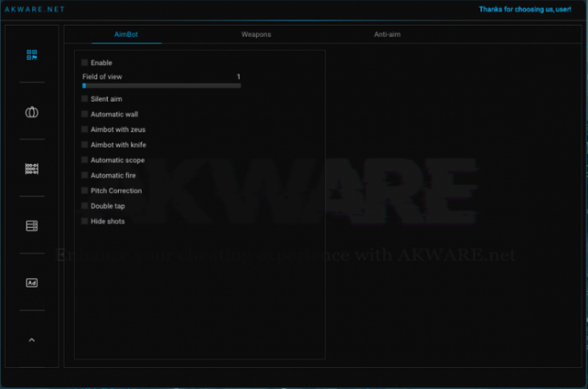Switch to the Anti-aim tab
The width and height of the screenshot is (588, 389).
387,34
